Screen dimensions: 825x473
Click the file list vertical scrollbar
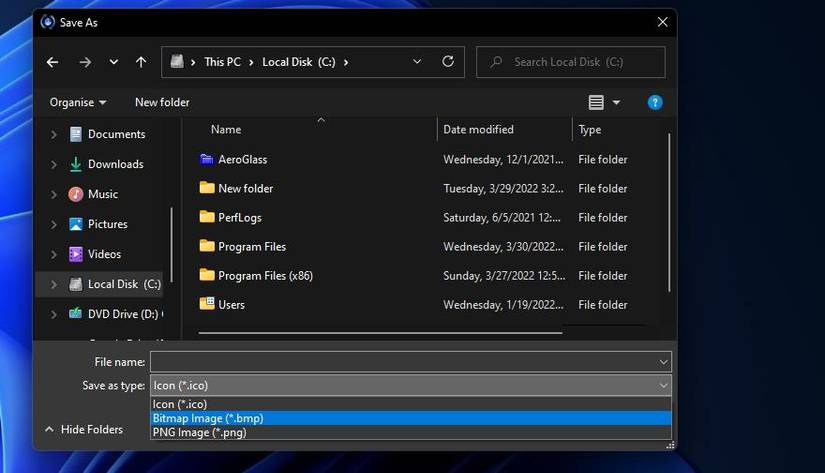point(669,212)
